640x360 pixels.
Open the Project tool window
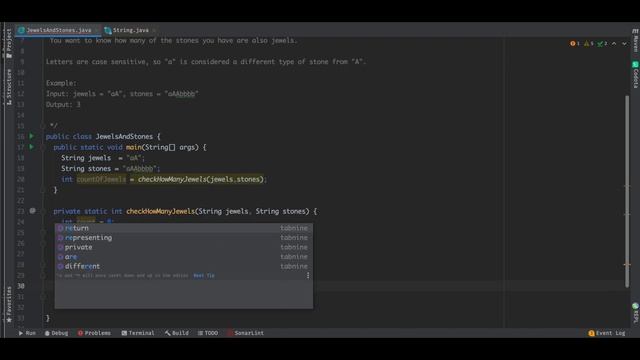tap(9, 43)
